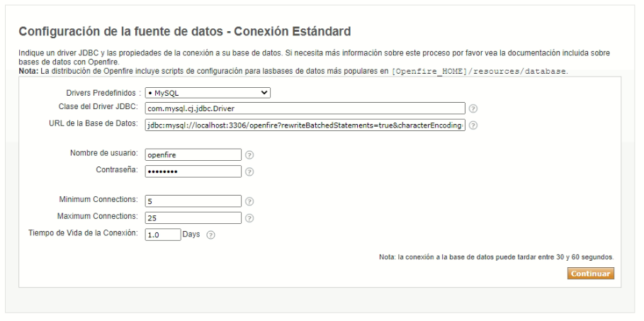Click help icon beside JDBC driver class

473,108
